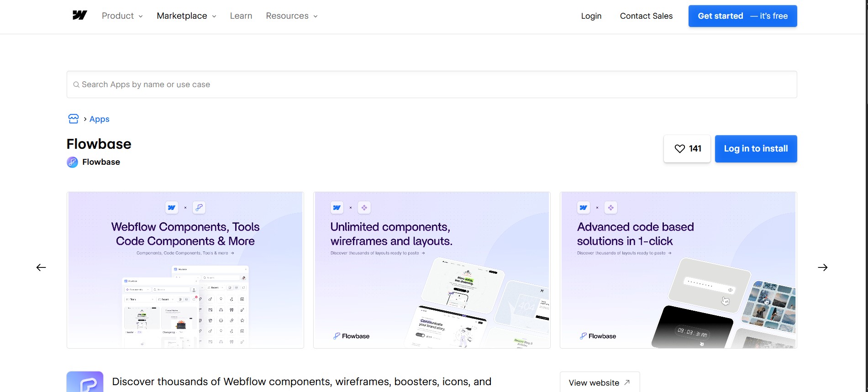The width and height of the screenshot is (868, 392).
Task: Click the Flowbase title heading
Action: coord(99,144)
